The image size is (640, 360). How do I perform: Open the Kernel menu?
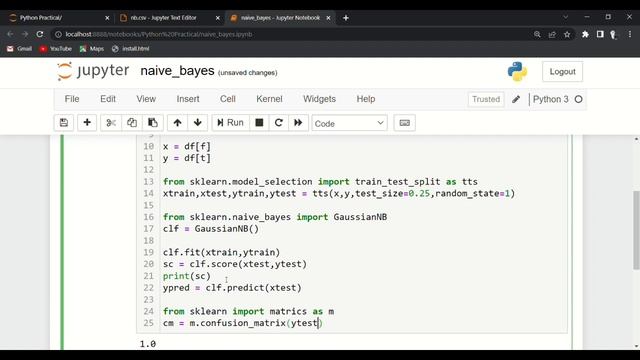coord(269,99)
